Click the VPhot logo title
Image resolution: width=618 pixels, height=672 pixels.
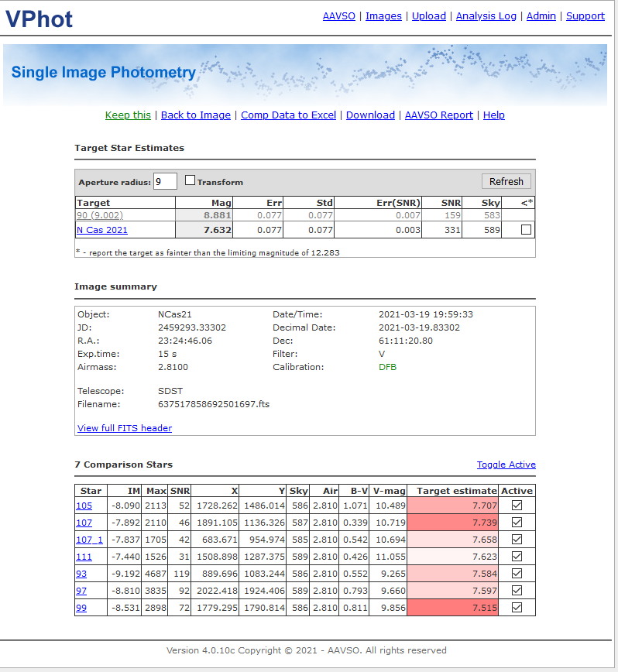(39, 19)
